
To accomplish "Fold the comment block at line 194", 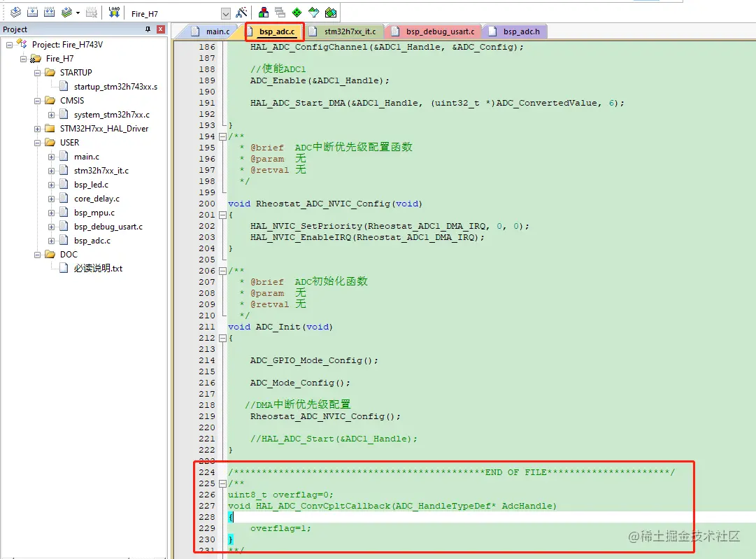I will pos(223,137).
